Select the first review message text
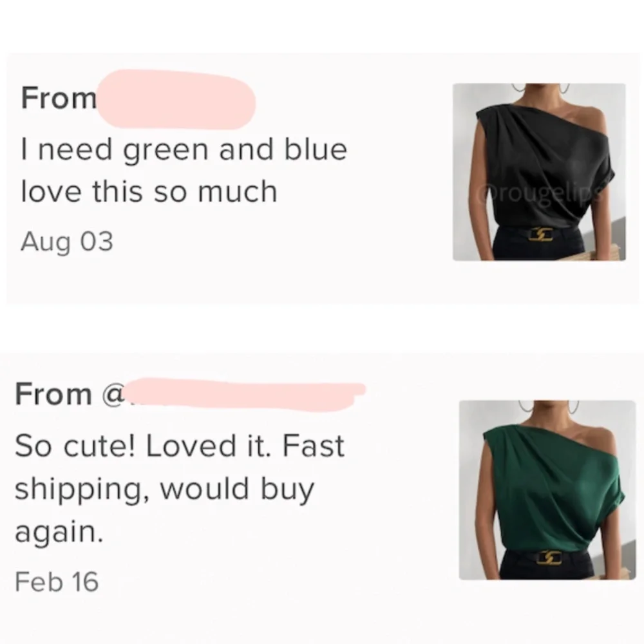Viewport: 644px width, 644px height. pyautogui.click(x=184, y=169)
